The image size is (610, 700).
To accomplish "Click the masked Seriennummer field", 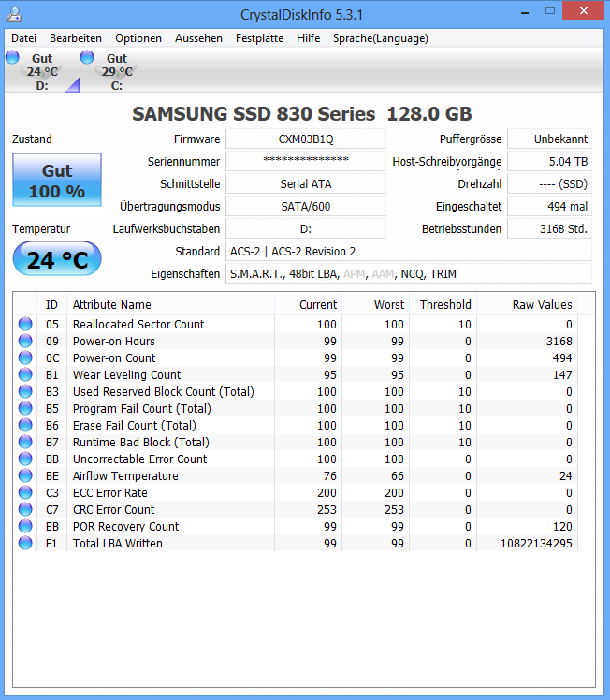I will [x=306, y=161].
